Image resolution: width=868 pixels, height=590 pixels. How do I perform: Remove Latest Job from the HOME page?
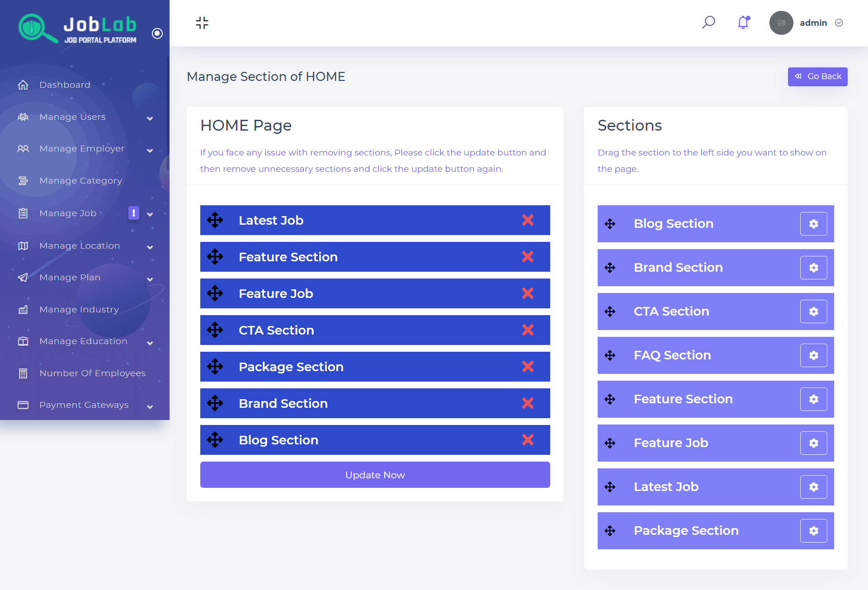pyautogui.click(x=528, y=220)
